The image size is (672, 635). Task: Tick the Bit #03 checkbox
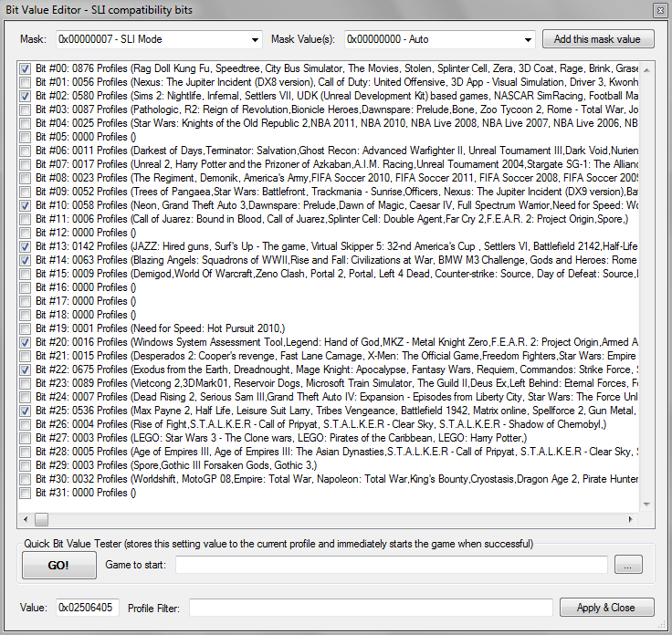[26, 109]
